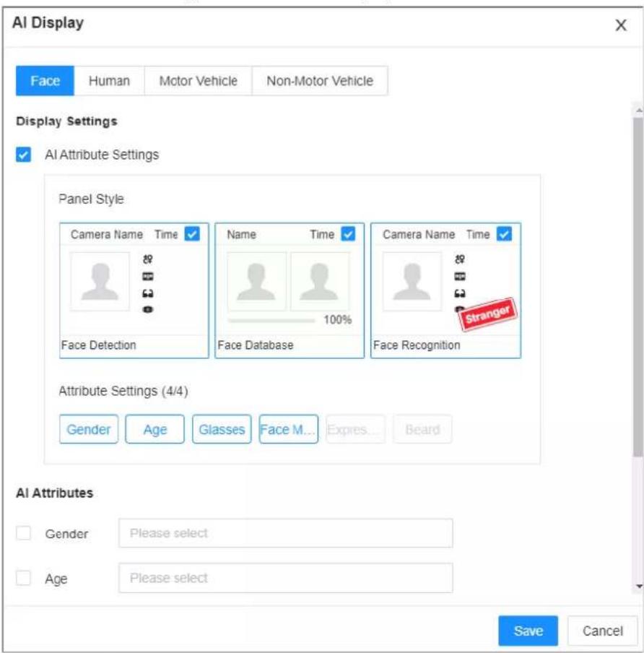Click gender icon in Face Recognition panel
This screenshot has width=644, height=653.
(x=460, y=259)
